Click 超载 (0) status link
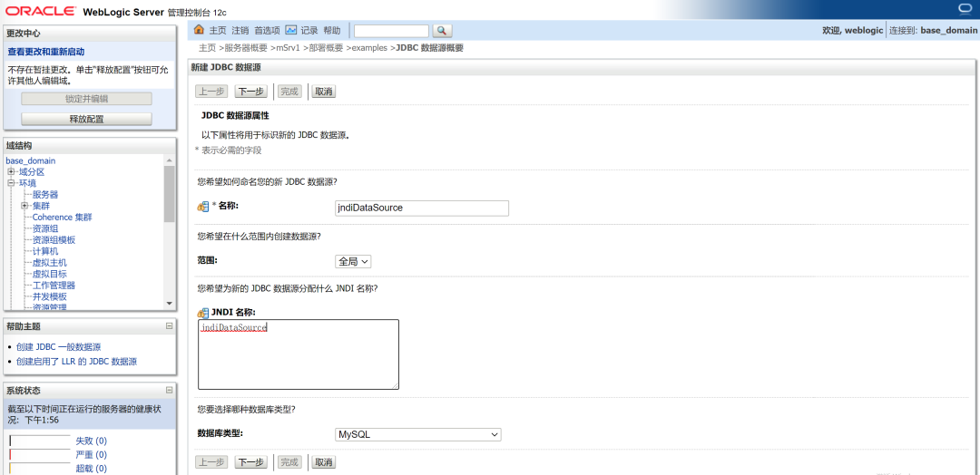This screenshot has width=980, height=475. click(92, 468)
